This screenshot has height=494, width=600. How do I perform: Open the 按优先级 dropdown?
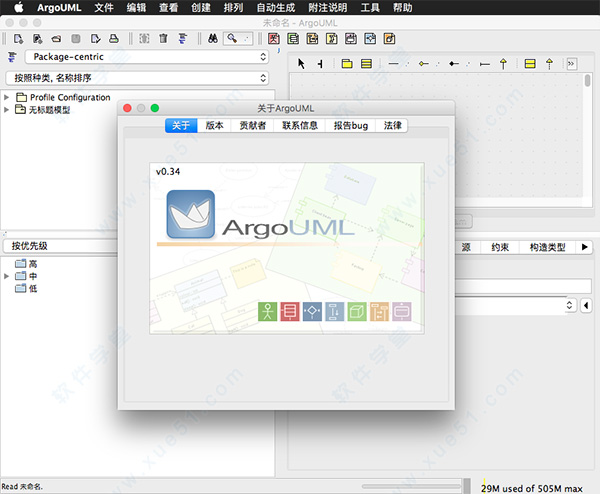[60, 246]
